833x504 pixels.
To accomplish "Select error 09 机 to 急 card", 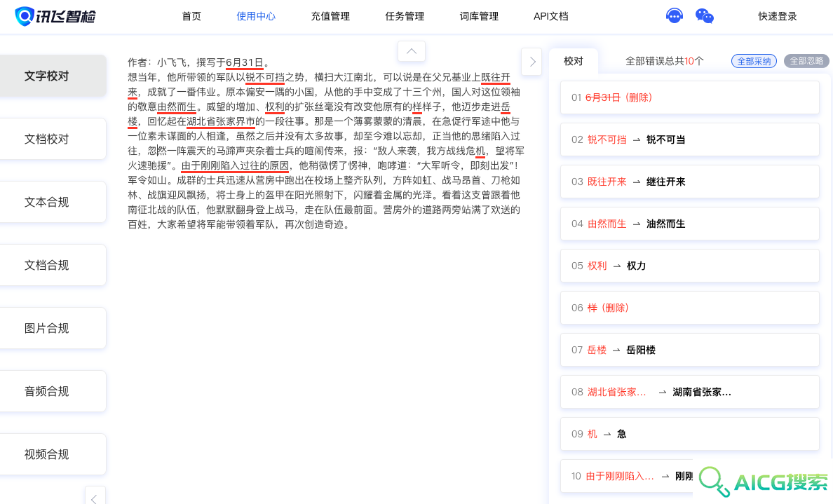I will [x=689, y=434].
